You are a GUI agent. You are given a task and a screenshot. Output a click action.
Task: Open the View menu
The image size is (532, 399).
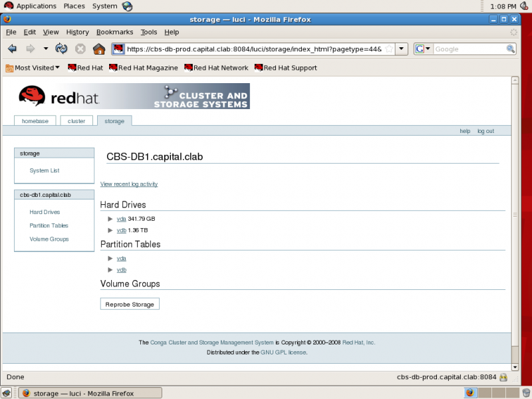51,32
